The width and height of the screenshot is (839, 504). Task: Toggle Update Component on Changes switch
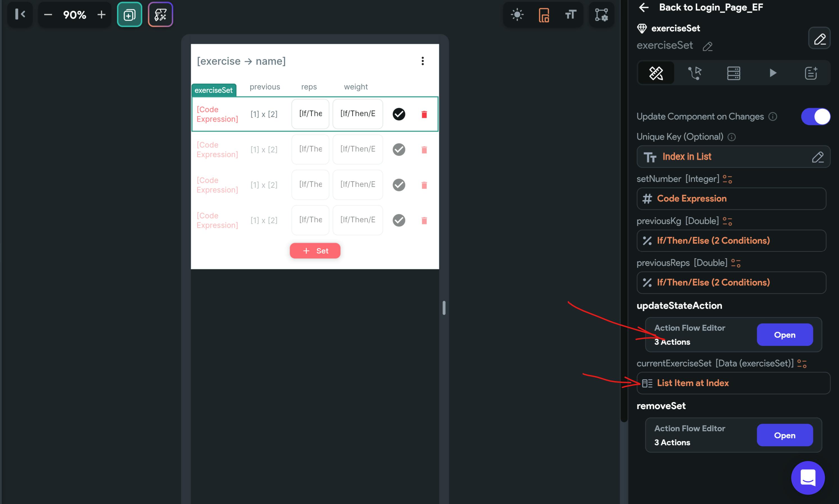pyautogui.click(x=815, y=117)
